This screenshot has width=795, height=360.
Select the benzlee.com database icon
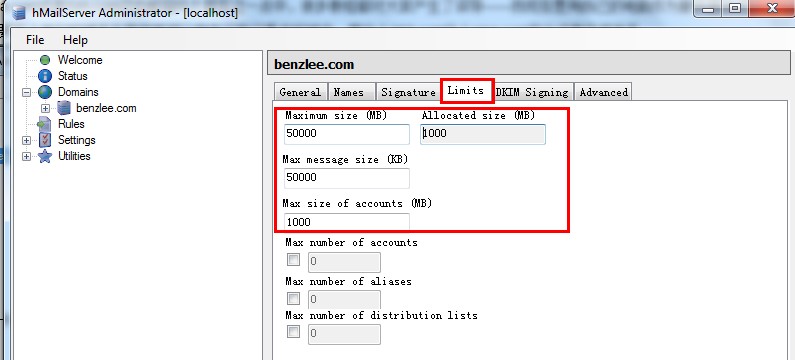click(63, 108)
